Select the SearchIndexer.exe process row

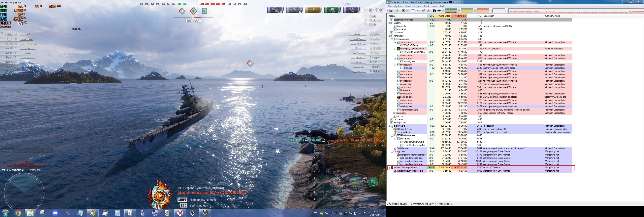tap(480, 110)
